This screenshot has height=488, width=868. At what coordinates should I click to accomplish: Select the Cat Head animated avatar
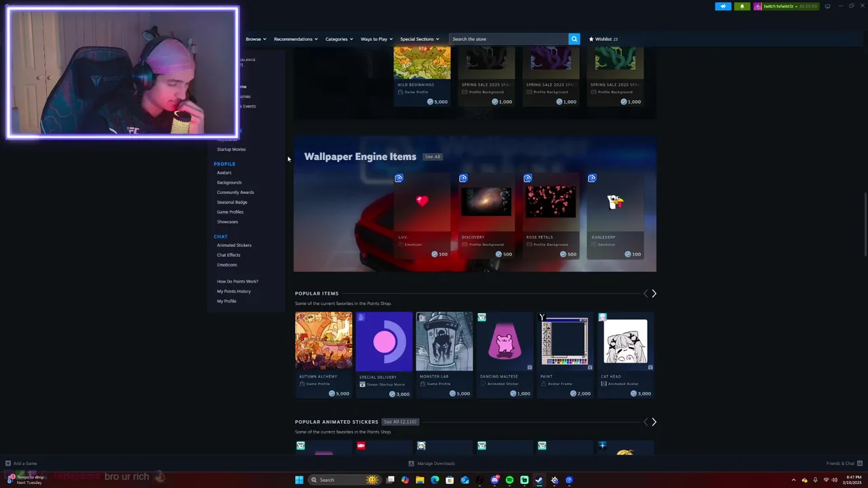click(x=625, y=354)
